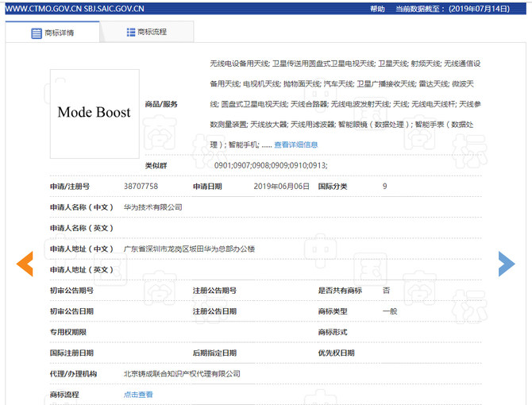532x405 pixels.
Task: Go to previous trademark with orange arrow
Action: [25, 264]
